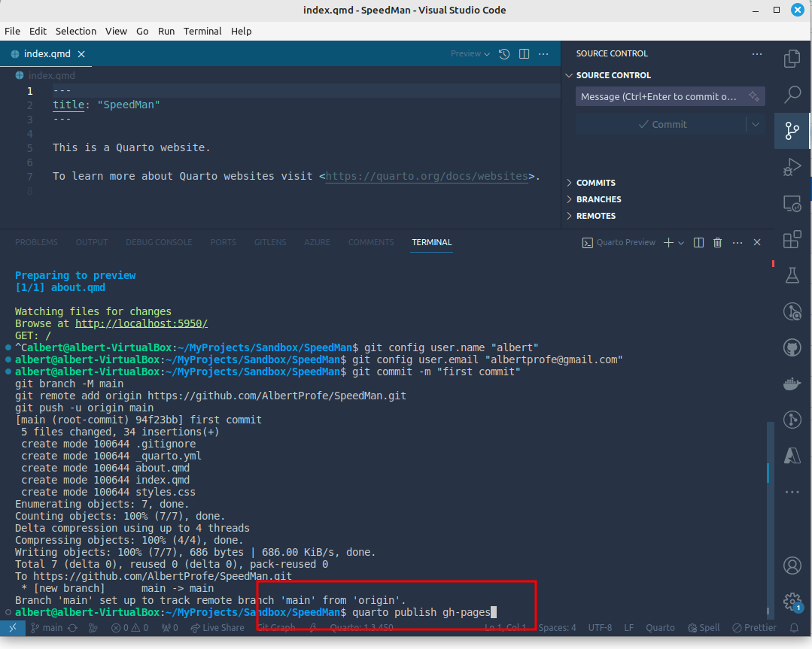Open errors and warnings count in status bar
Viewport: 812px width, 649px height.
coord(130,628)
